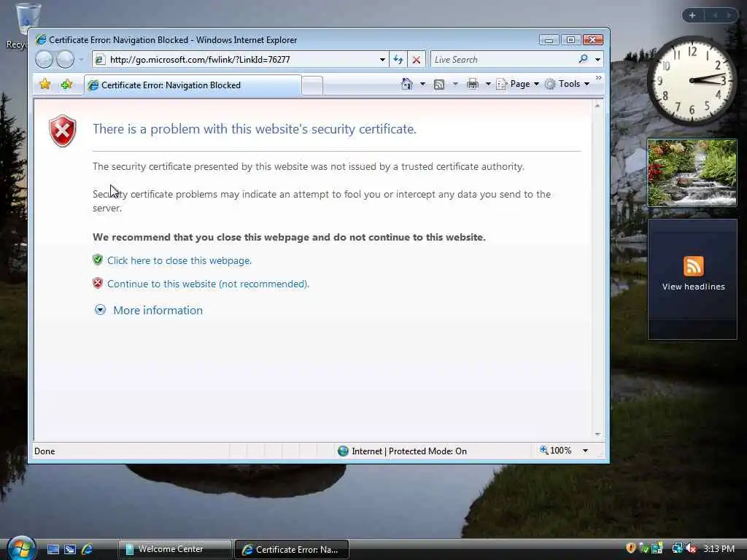
Task: Open the Page menu
Action: click(x=518, y=84)
